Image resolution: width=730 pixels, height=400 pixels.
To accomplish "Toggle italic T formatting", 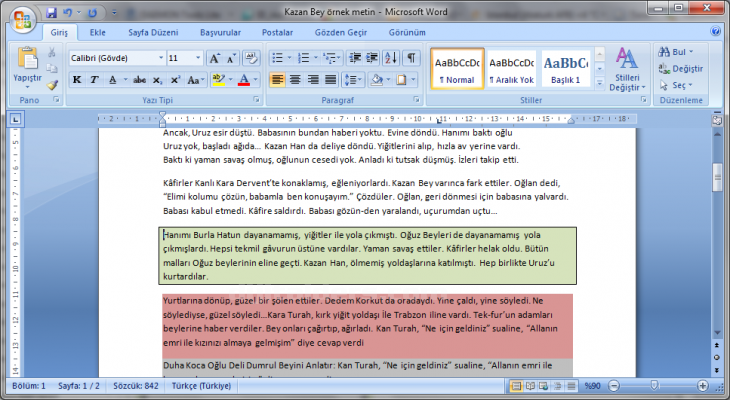I will pos(94,80).
